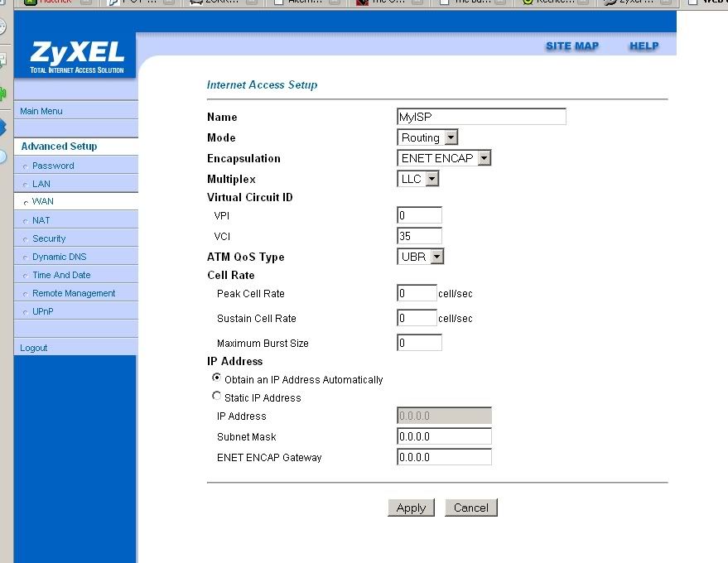The height and width of the screenshot is (563, 728).
Task: Open the Password page in sidebar
Action: coord(53,166)
